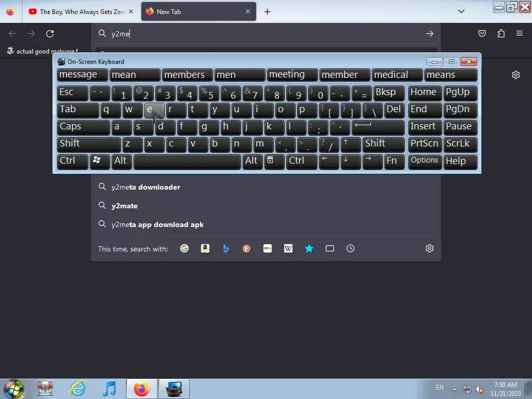Image resolution: width=532 pixels, height=399 pixels.
Task: Open Firefox extensions puzzle icon
Action: tap(501, 33)
